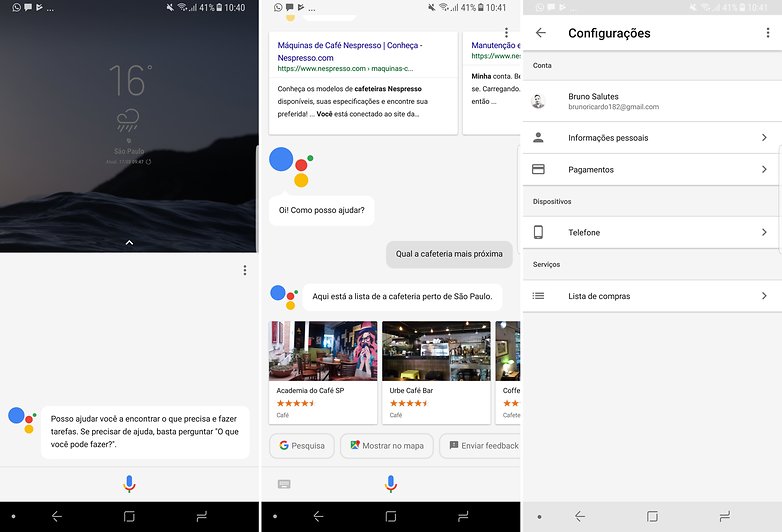782x532 pixels.
Task: Tap the microphone icon in the first screen
Action: point(129,484)
